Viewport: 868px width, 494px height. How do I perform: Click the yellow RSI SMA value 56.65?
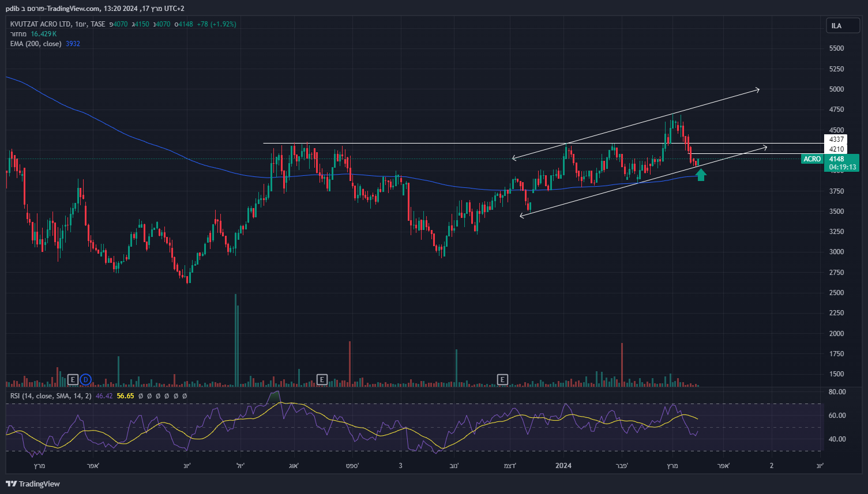125,396
